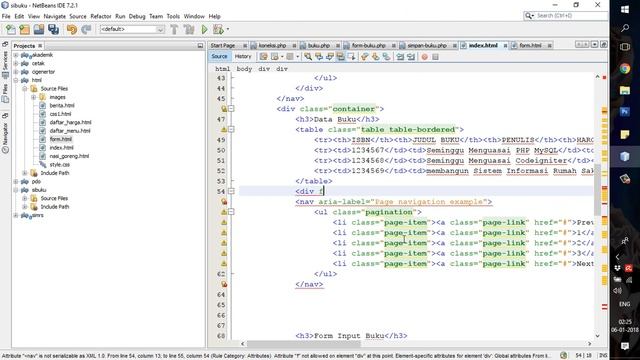Viewport: 640px width, 360px height.
Task: Click Previous Bookmark editor icon
Action: (x=364, y=57)
